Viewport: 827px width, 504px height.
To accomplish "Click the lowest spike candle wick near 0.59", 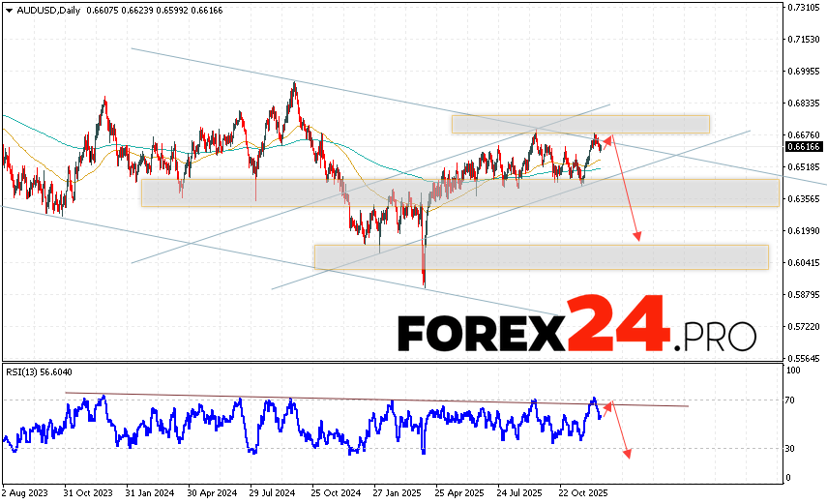I will click(426, 284).
